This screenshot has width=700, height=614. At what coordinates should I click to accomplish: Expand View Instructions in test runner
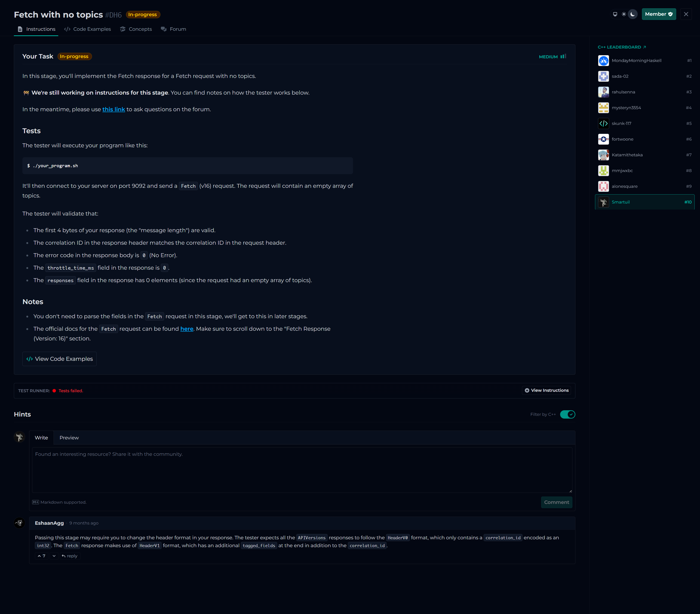click(x=546, y=390)
